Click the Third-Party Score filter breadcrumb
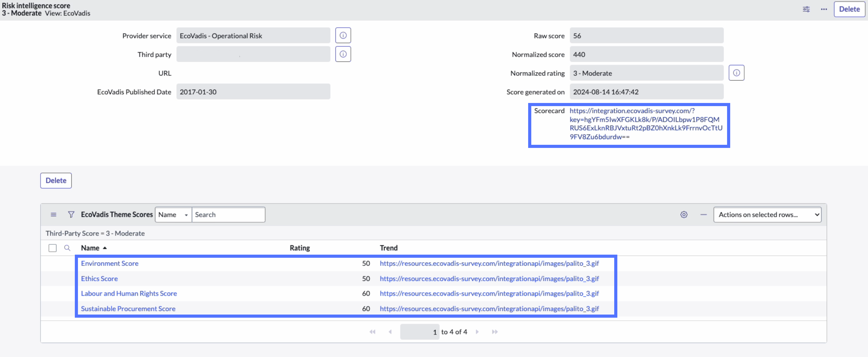Image resolution: width=868 pixels, height=357 pixels. (x=95, y=233)
